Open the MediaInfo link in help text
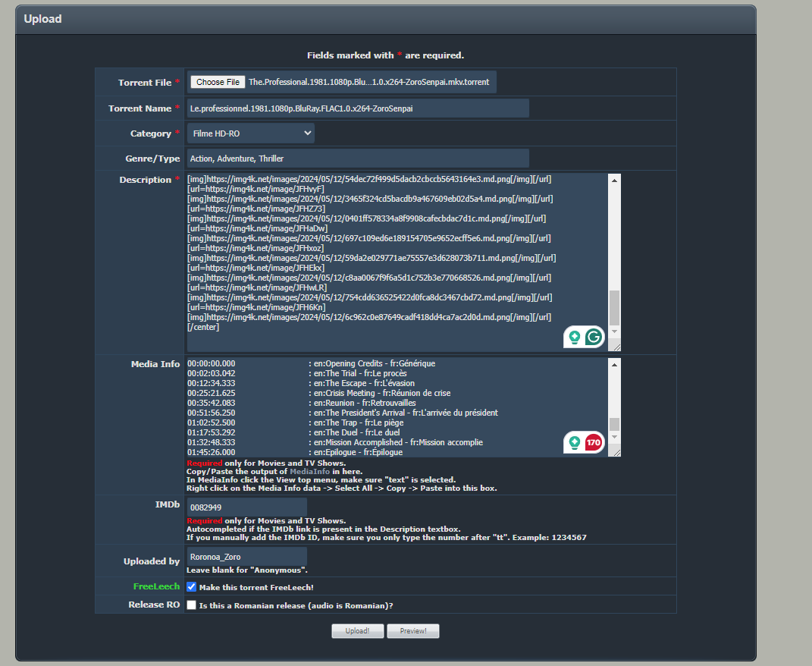 (310, 471)
